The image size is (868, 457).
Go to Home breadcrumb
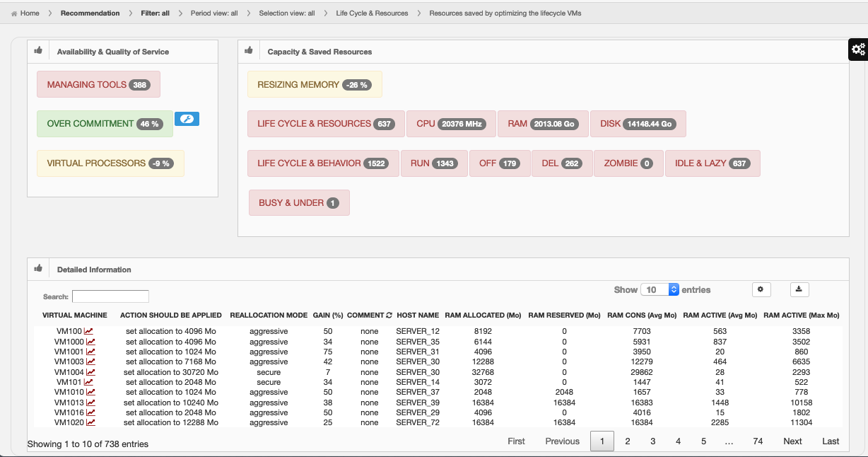pos(25,13)
